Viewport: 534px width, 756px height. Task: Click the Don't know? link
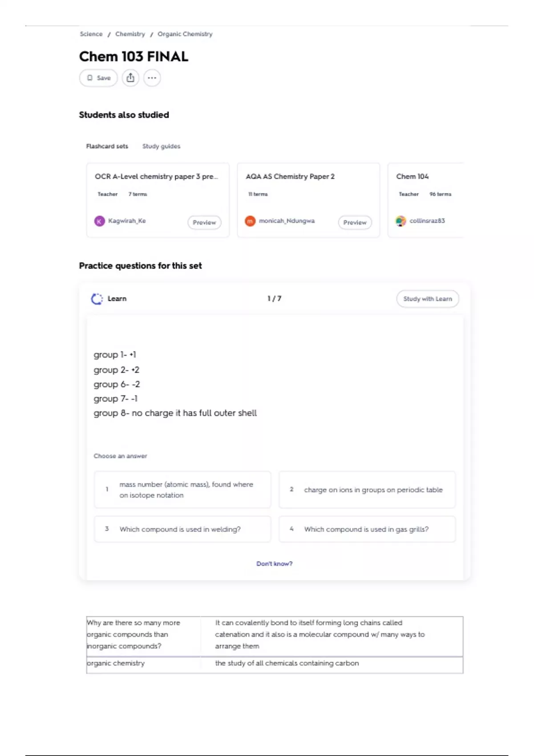275,564
